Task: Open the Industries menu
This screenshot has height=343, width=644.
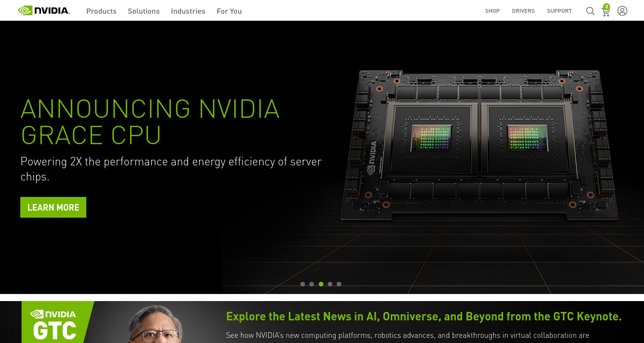Action: click(x=188, y=11)
